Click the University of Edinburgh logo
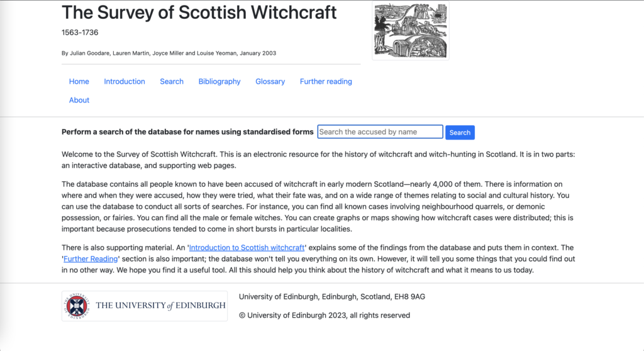The height and width of the screenshot is (351, 644). [145, 306]
